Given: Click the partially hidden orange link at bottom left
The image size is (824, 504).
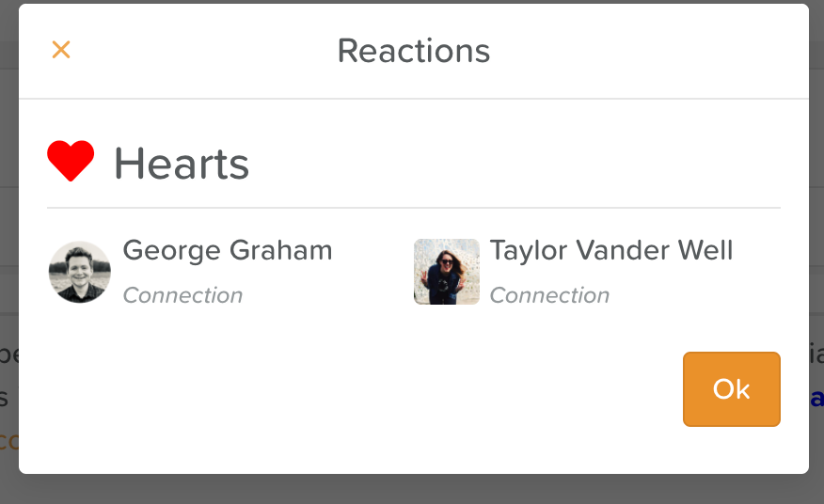Looking at the screenshot, I should [x=8, y=440].
